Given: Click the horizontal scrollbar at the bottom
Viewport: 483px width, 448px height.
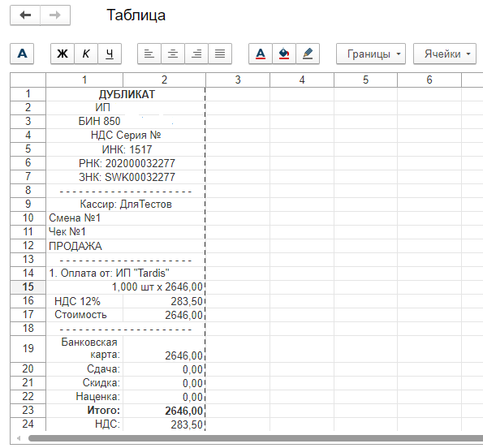Looking at the screenshot, I should point(256,438).
